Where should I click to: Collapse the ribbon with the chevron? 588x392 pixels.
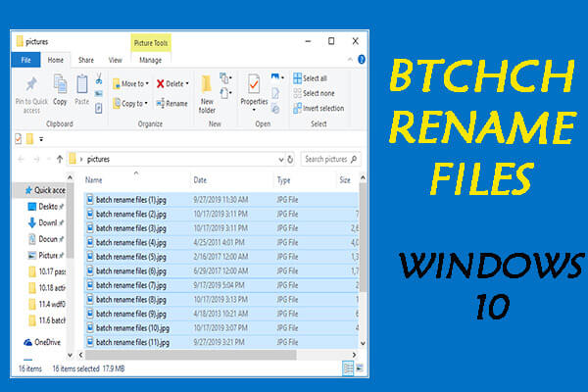350,60
